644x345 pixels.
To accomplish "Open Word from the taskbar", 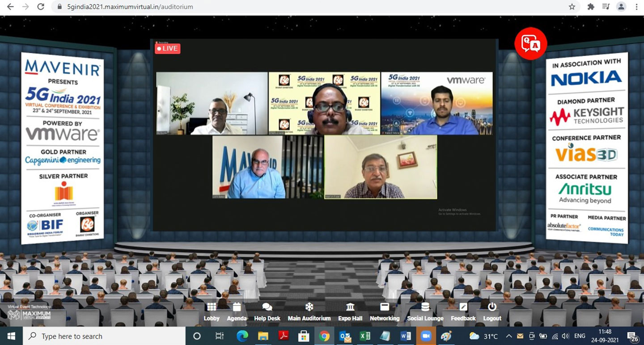I will click(406, 336).
